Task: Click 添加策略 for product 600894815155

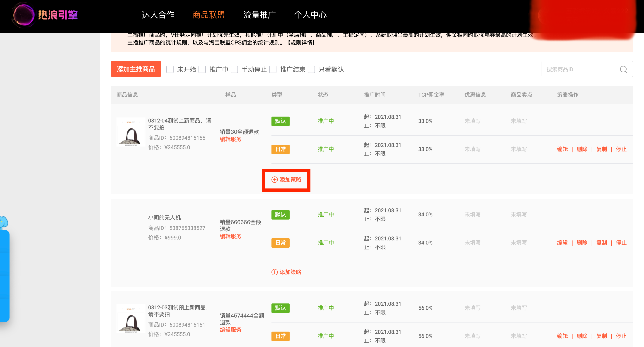Action: [286, 180]
